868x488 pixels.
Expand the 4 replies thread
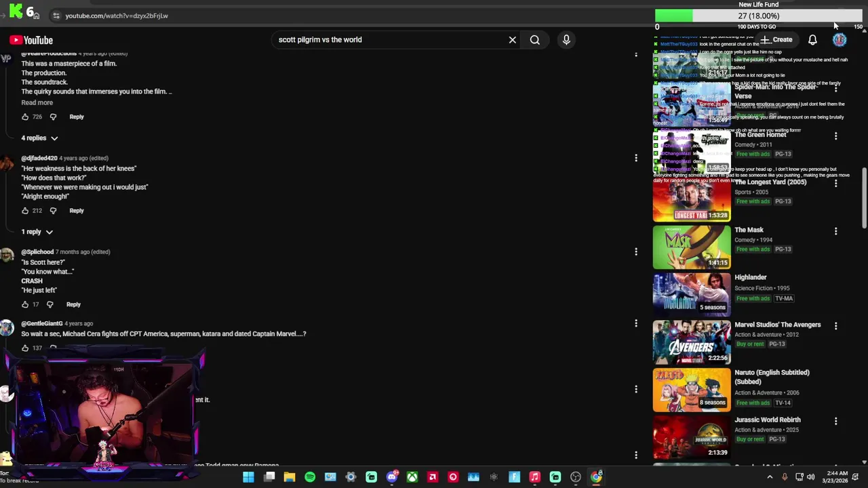39,138
